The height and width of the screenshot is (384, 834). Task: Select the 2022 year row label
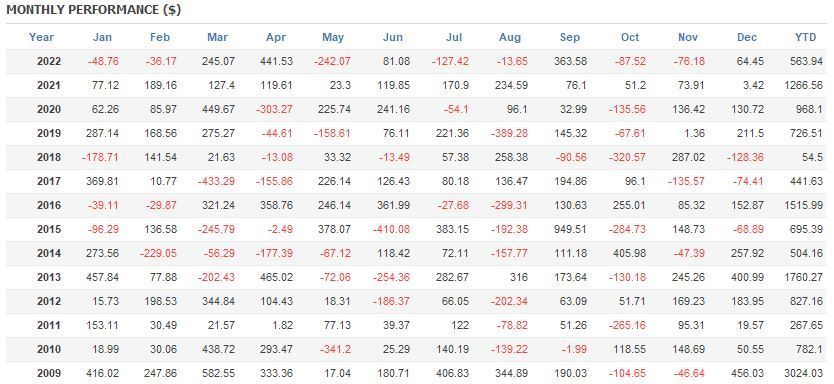[49, 61]
